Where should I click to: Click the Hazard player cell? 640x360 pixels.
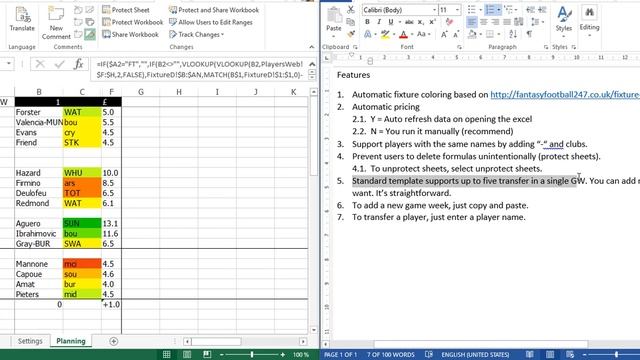pyautogui.click(x=39, y=173)
